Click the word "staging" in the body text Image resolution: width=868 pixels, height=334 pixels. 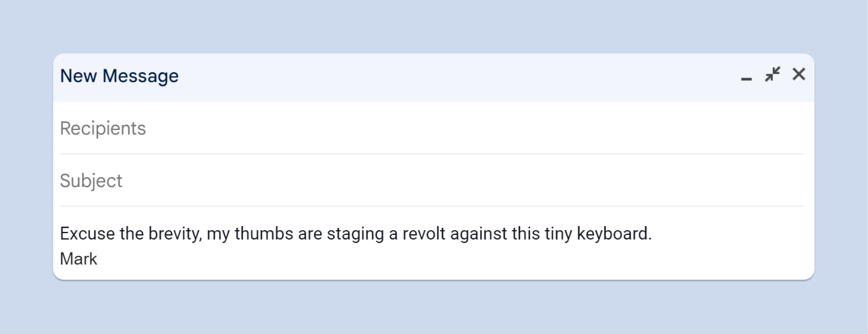[355, 234]
